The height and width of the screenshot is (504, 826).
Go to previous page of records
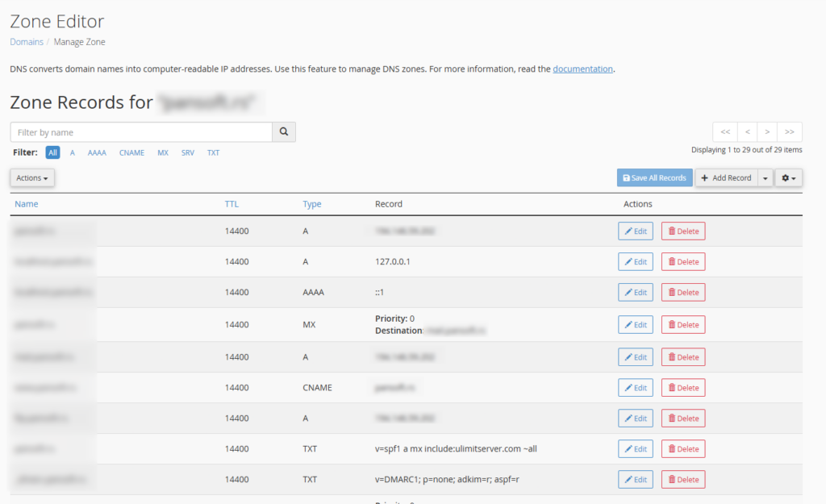pyautogui.click(x=747, y=132)
